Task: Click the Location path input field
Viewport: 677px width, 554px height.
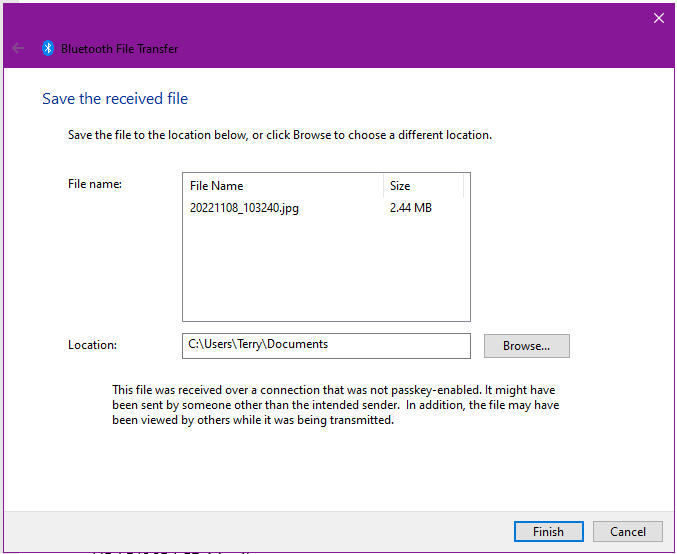Action: (326, 345)
